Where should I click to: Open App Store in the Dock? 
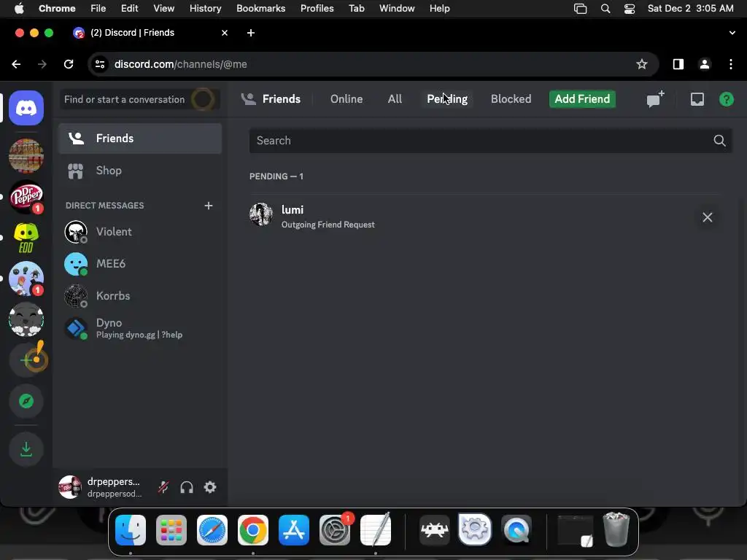coord(294,530)
